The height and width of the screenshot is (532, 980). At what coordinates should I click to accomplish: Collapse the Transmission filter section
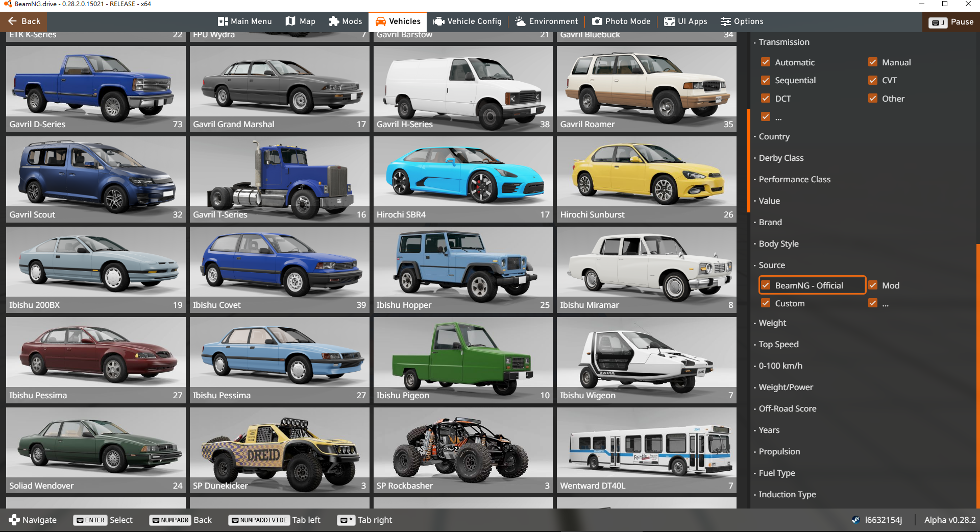pos(783,42)
